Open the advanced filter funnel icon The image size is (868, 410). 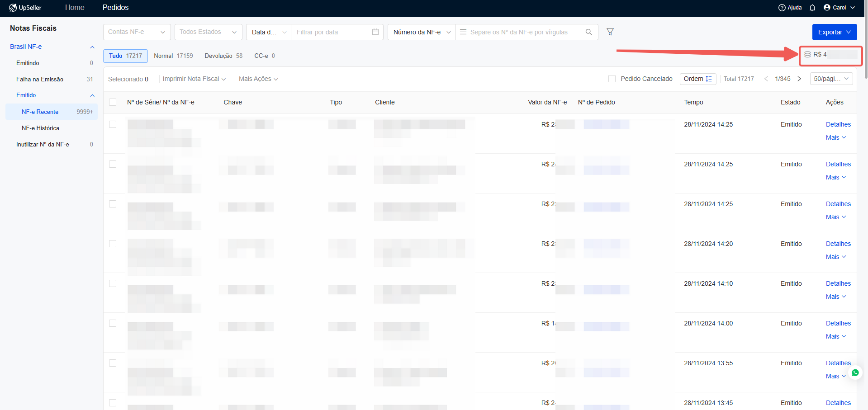pyautogui.click(x=610, y=32)
